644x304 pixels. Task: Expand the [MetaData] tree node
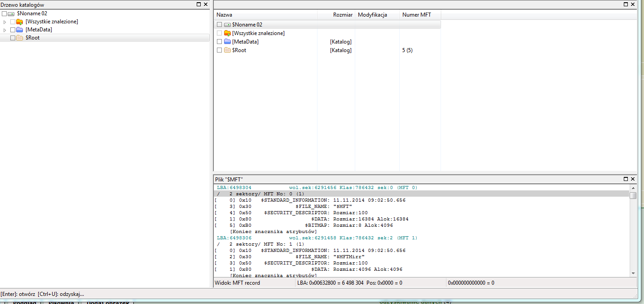pos(5,30)
